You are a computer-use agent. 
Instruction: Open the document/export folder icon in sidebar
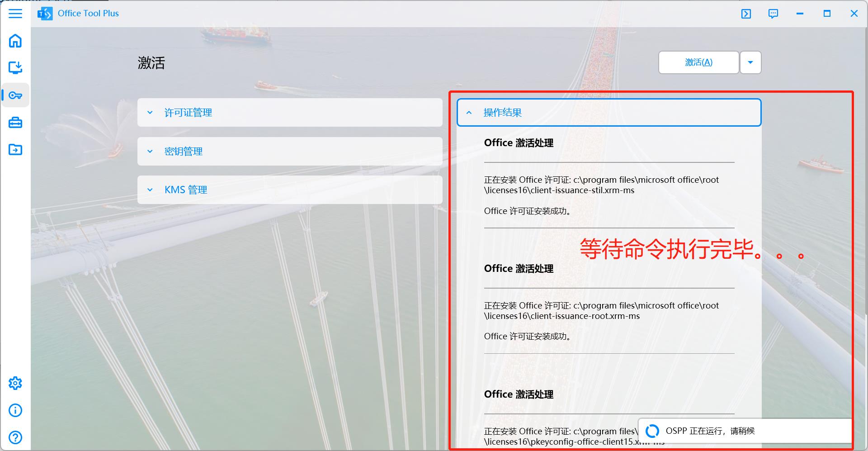pos(15,149)
